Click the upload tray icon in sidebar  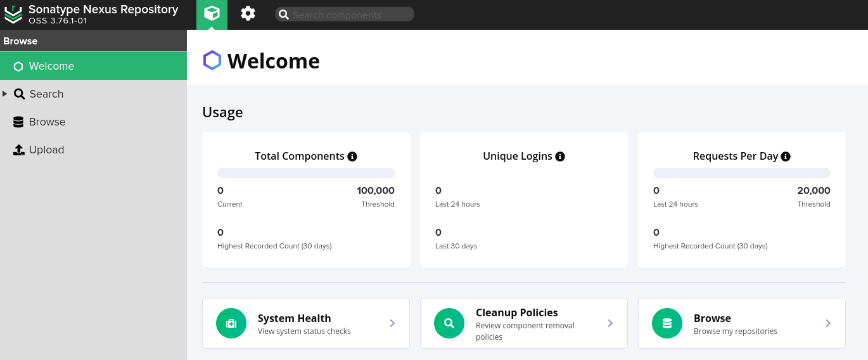point(19,150)
